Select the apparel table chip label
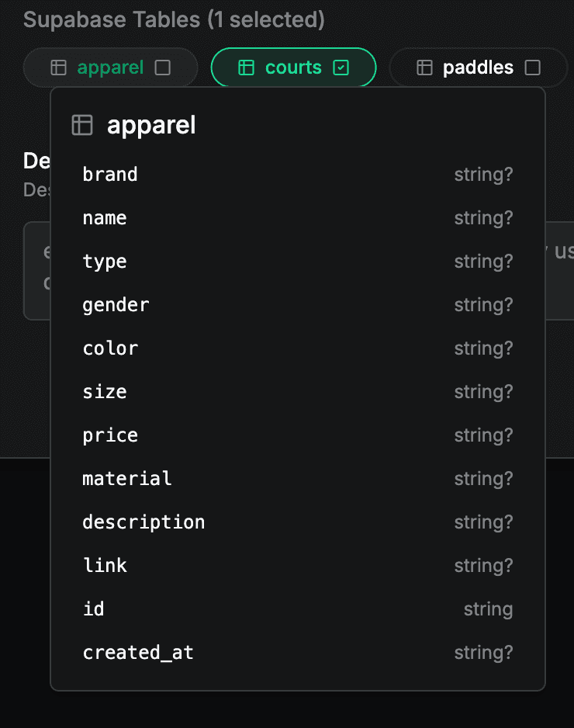Screen dimensions: 574x728 pos(110,68)
